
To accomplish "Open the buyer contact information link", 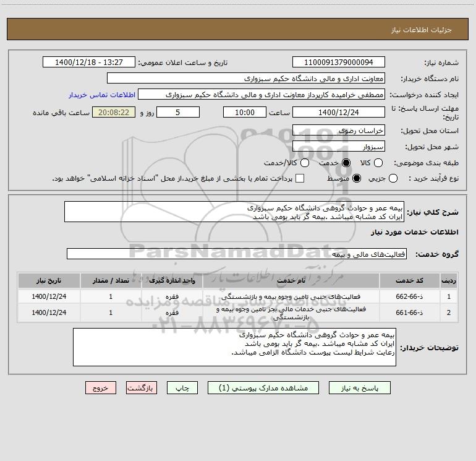I will (x=102, y=95).
